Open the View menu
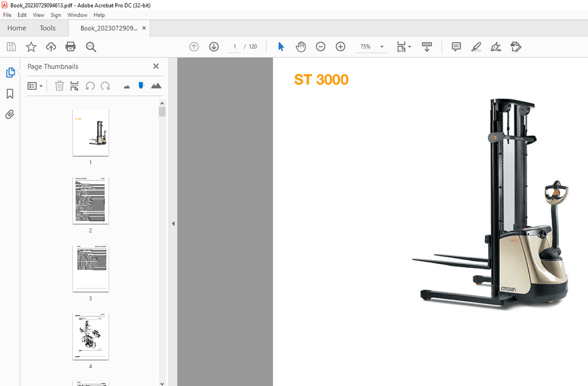The width and height of the screenshot is (588, 386). [x=38, y=15]
